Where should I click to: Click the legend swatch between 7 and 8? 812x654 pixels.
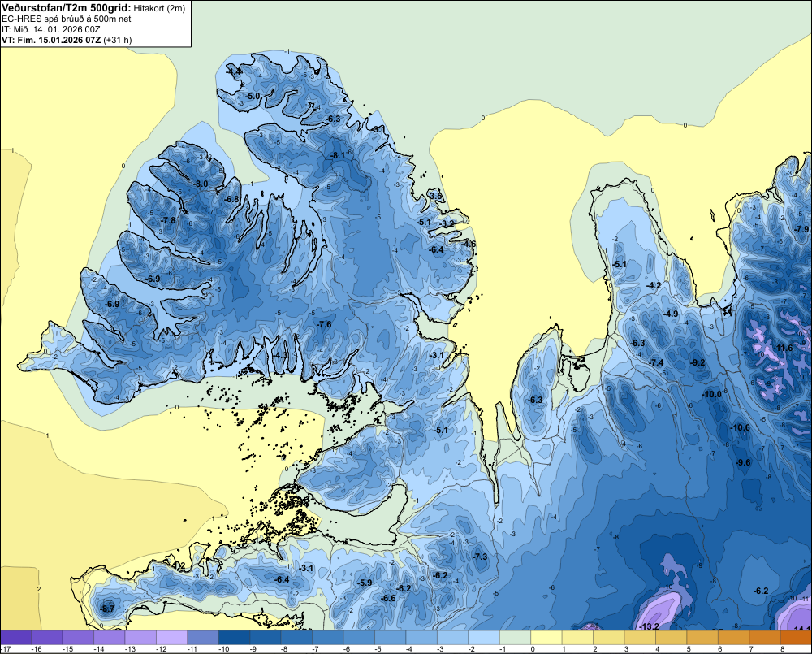[x=765, y=638]
